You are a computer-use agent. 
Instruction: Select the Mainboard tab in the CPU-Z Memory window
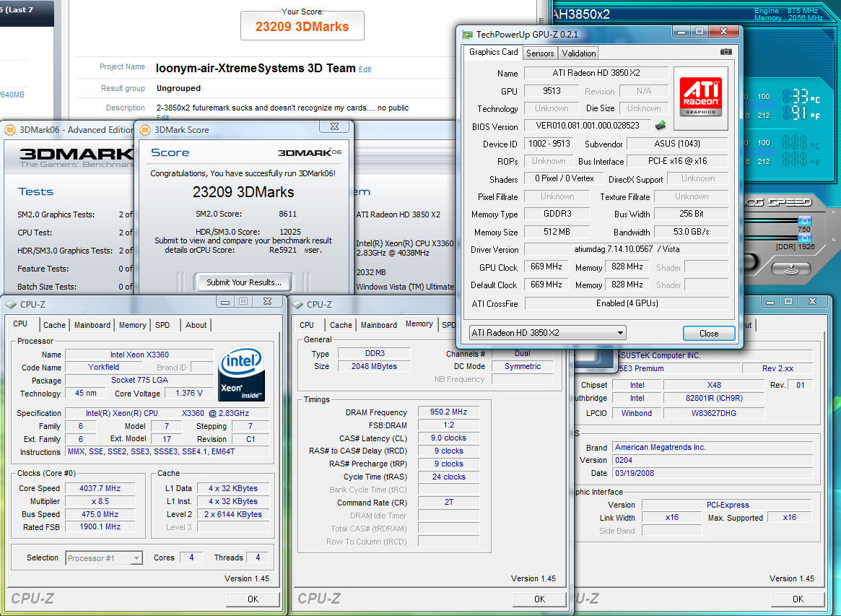click(379, 325)
